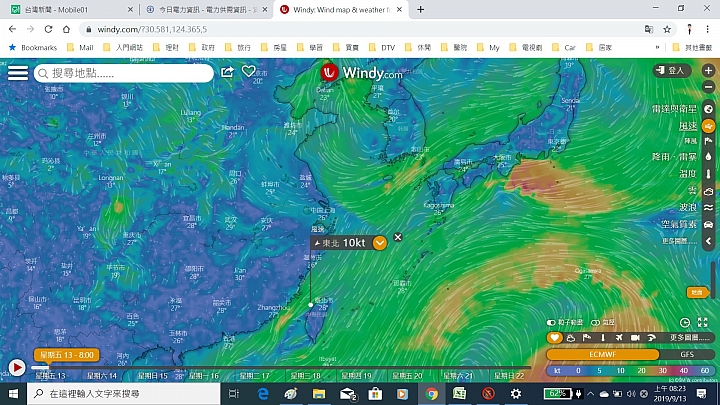Play the forecast timeline animation
The image size is (720, 405).
pos(17,368)
